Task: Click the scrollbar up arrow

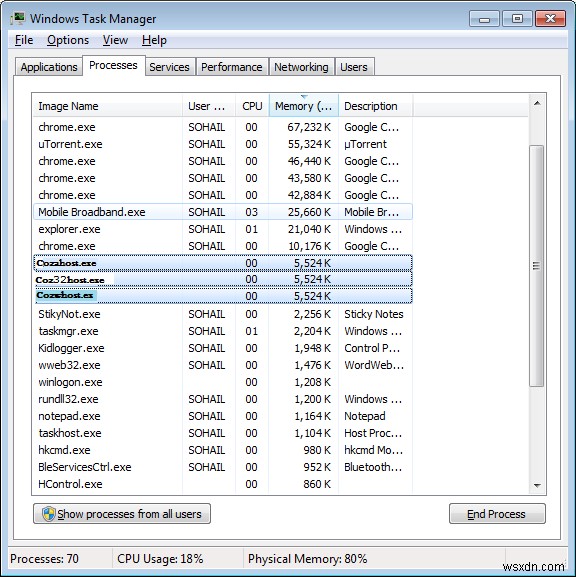Action: (537, 103)
